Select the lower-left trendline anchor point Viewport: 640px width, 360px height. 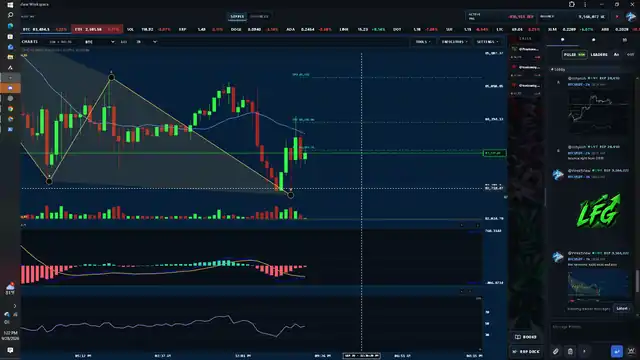coord(49,181)
